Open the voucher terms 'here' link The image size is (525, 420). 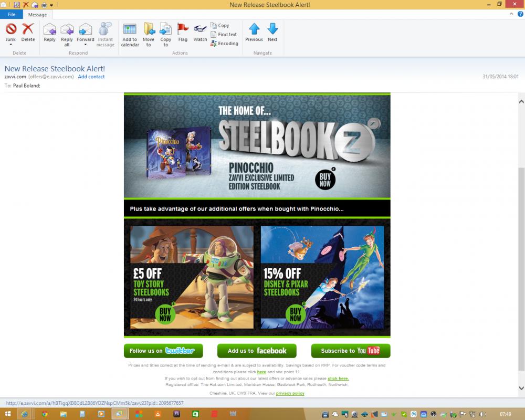[x=261, y=372]
